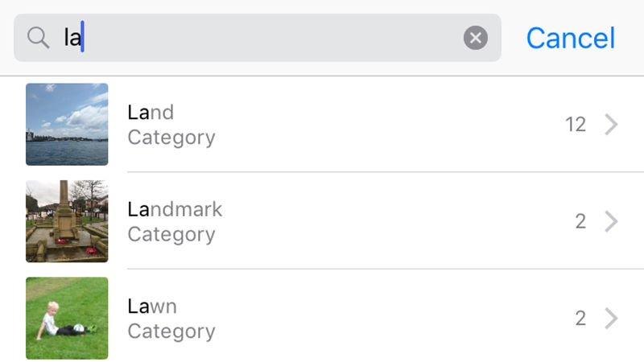Tap the Category label under Land

tap(171, 138)
